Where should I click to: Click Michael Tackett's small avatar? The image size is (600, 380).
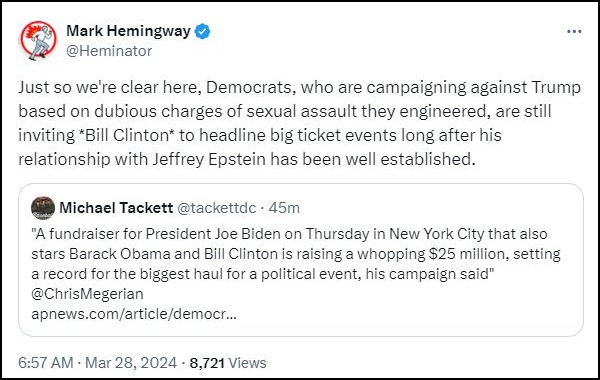[x=43, y=208]
